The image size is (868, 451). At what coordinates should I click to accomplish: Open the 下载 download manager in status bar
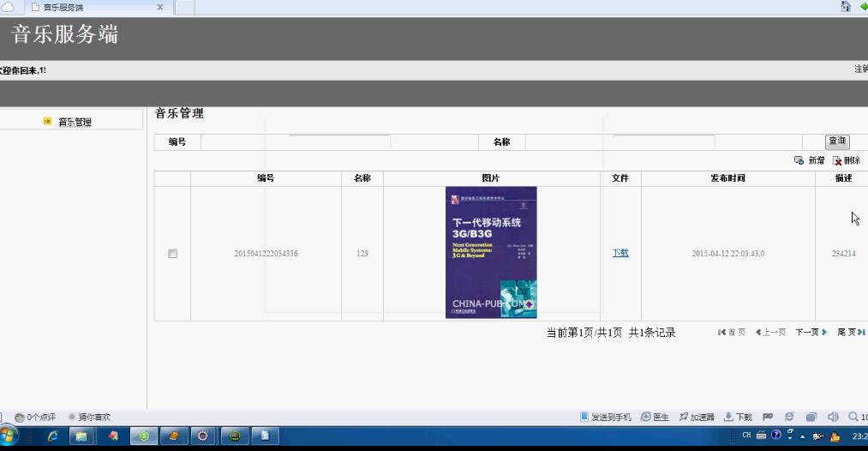click(x=738, y=418)
